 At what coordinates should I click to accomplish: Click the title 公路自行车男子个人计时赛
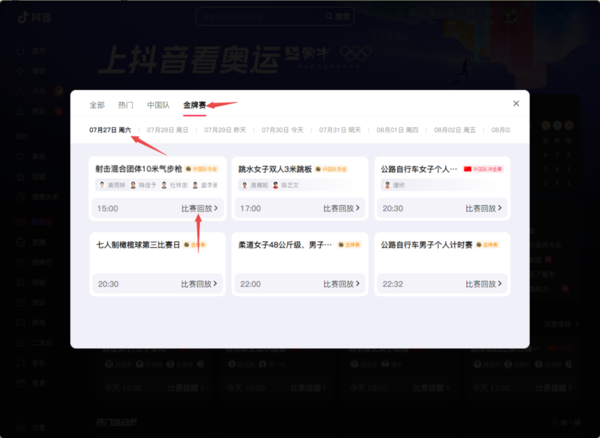(426, 244)
